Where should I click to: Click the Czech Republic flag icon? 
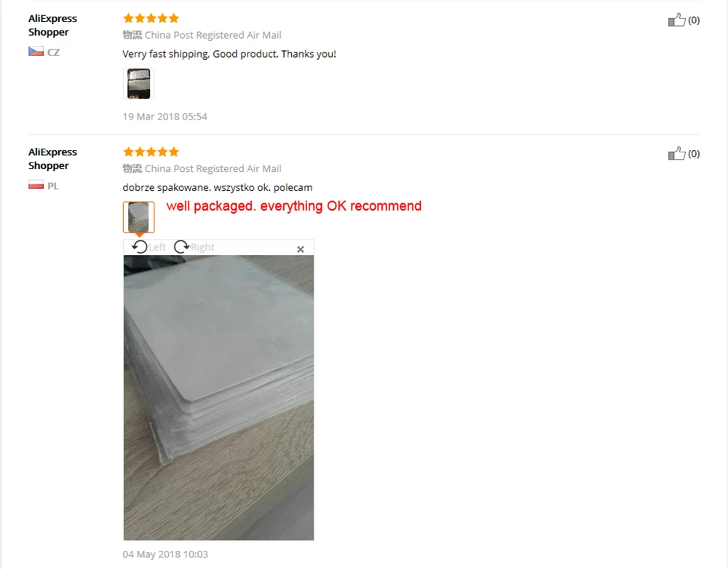(36, 51)
